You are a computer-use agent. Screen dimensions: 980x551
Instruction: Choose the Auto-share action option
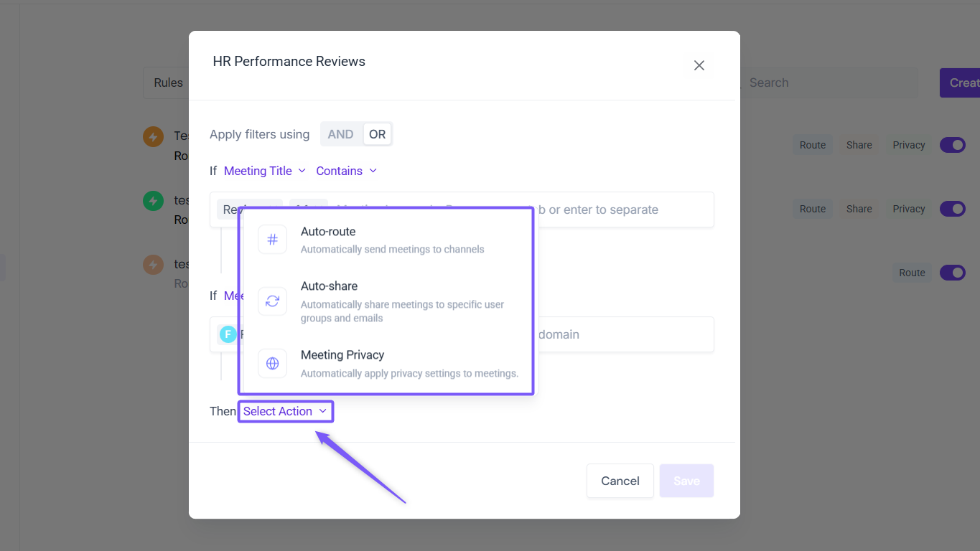pyautogui.click(x=388, y=301)
